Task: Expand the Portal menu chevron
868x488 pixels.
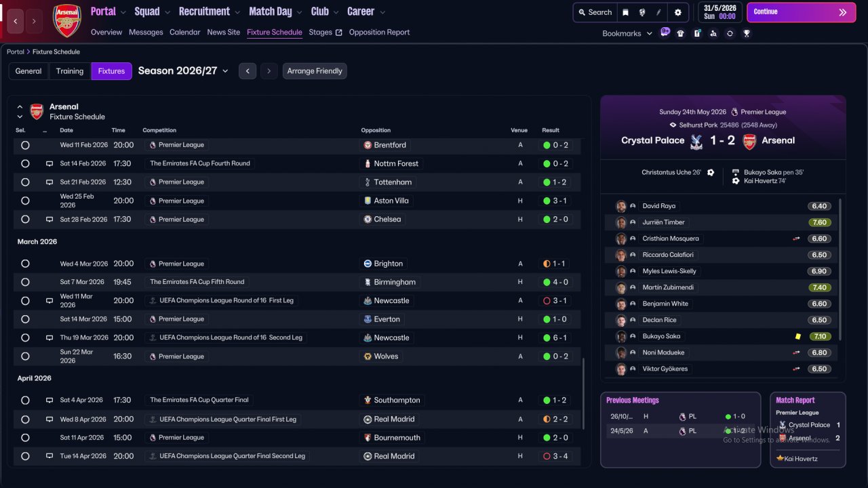Action: tap(123, 12)
